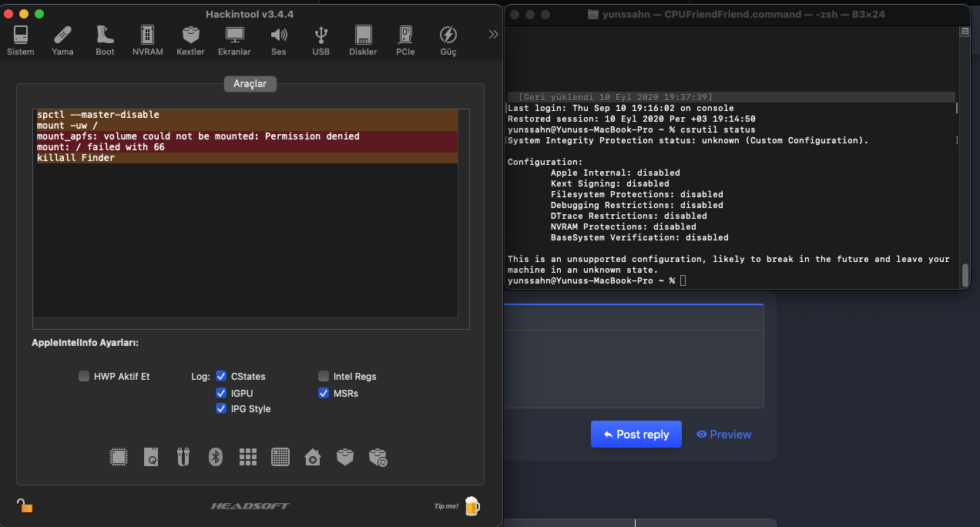Open the Diskler tab
The image size is (980, 527).
point(363,41)
